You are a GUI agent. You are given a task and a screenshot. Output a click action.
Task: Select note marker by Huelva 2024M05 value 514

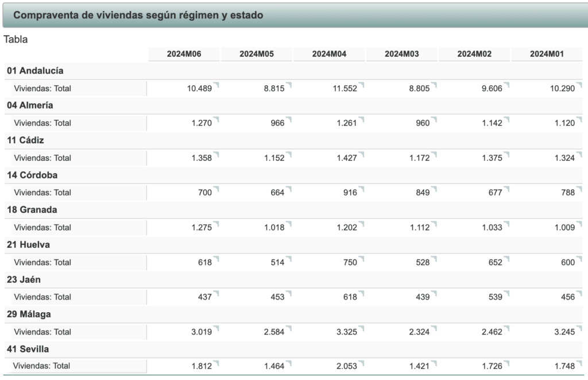[x=289, y=259]
